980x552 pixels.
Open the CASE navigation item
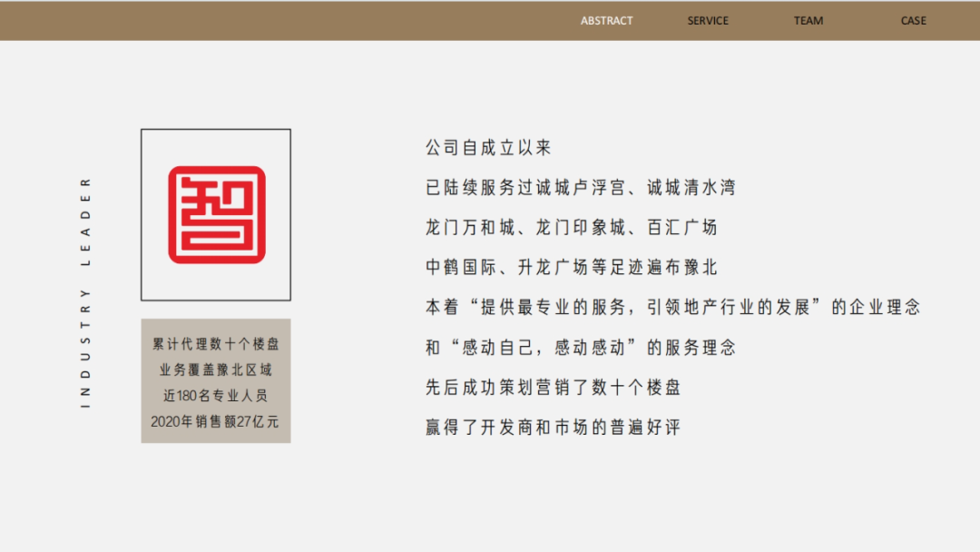tap(913, 21)
